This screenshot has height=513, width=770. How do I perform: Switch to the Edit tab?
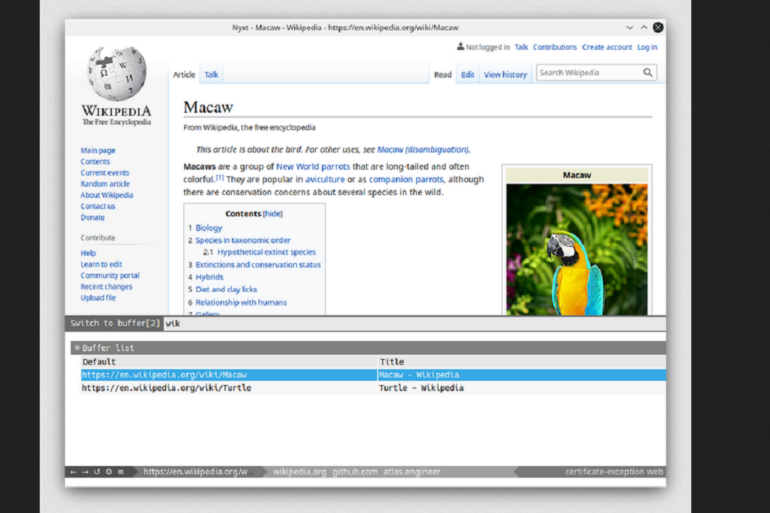point(468,75)
